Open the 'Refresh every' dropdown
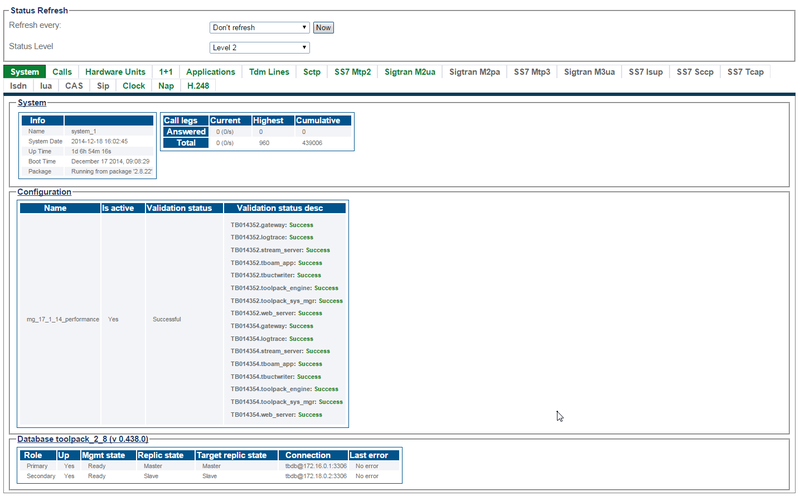The image size is (800, 496). [259, 28]
